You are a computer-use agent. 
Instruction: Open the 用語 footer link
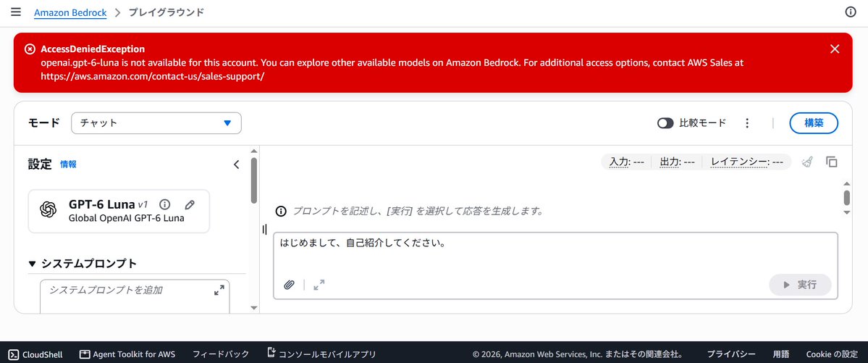[781, 354]
